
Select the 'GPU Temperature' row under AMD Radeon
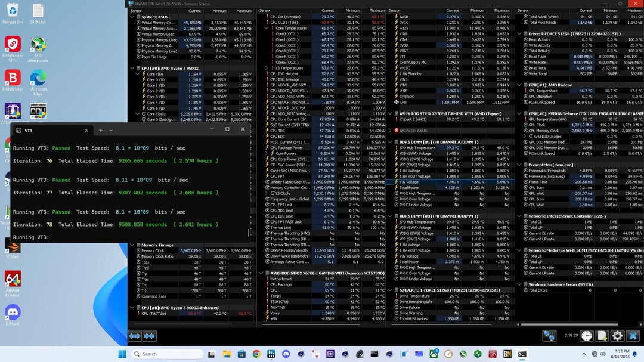[x=581, y=91]
